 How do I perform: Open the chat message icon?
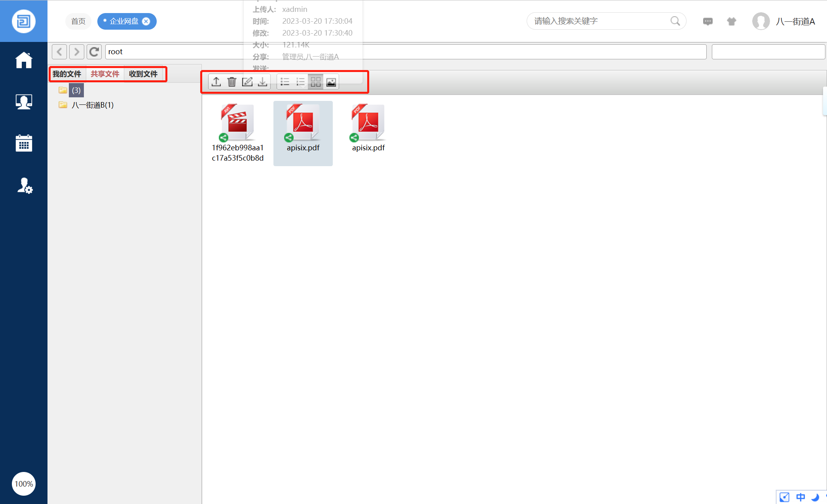708,21
